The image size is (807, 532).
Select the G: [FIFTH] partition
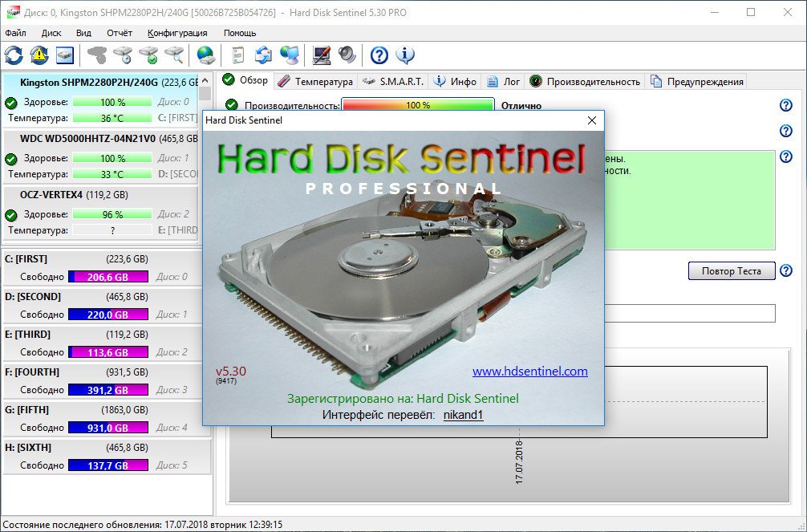click(x=107, y=418)
